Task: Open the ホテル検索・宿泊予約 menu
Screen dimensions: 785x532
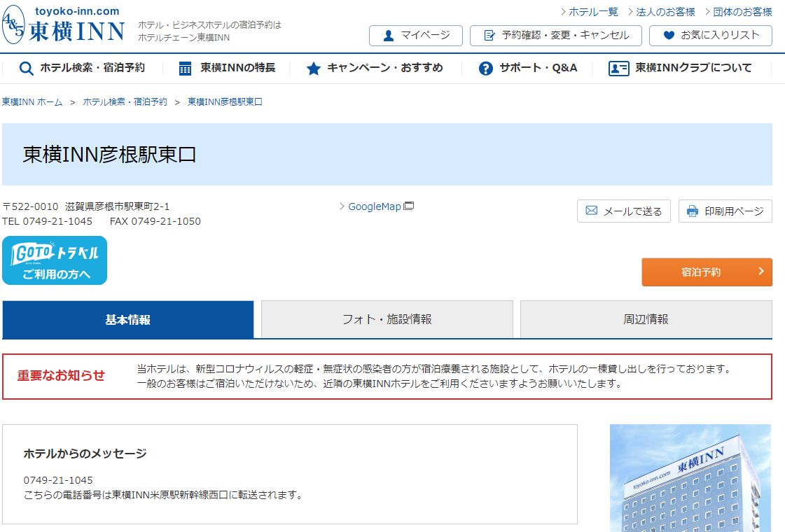Action: click(x=82, y=68)
